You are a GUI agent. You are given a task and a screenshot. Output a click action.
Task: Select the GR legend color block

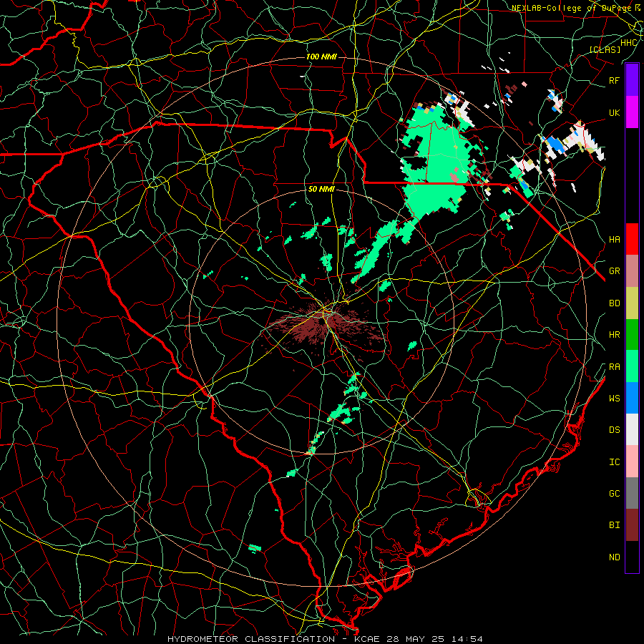tap(632, 270)
